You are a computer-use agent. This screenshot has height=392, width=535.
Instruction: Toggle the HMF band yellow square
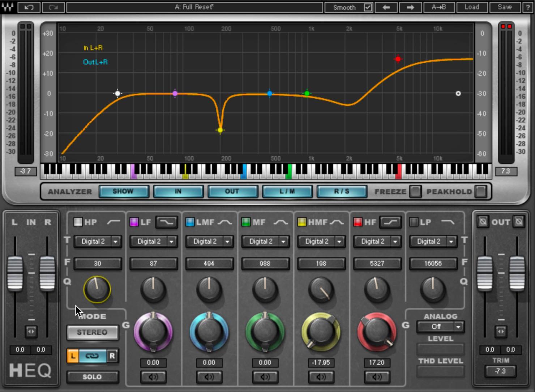(302, 222)
